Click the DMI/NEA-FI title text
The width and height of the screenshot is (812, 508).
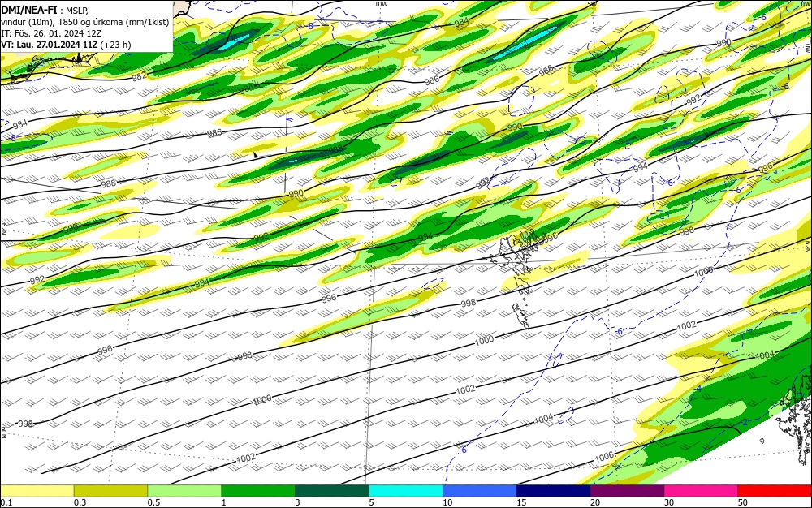pos(29,10)
